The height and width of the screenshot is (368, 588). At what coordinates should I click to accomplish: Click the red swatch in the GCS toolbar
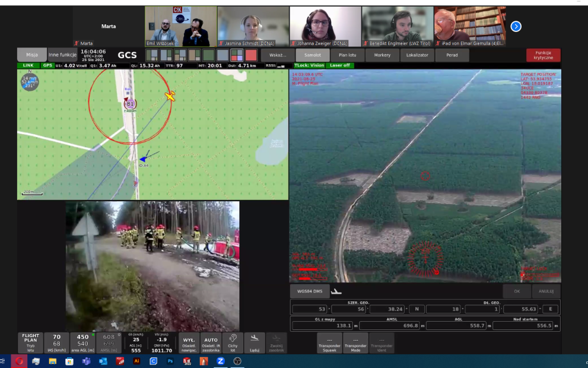click(x=252, y=55)
